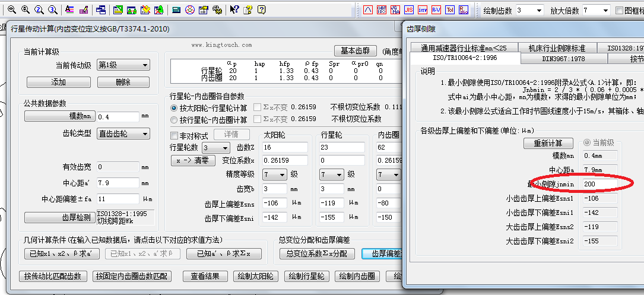Open the 当前传动级 第1级 dropdown
The width and height of the screenshot is (644, 295).
tap(123, 65)
